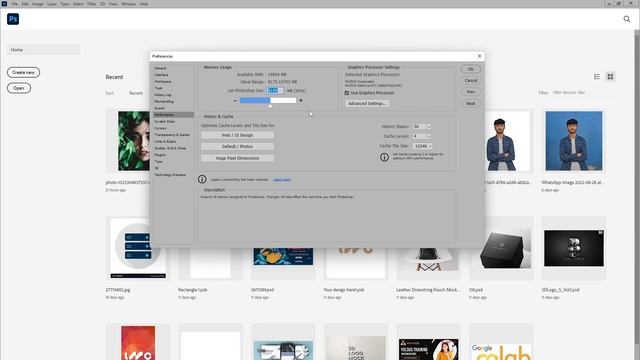Click the plus icon beside the memory slider

[301, 100]
